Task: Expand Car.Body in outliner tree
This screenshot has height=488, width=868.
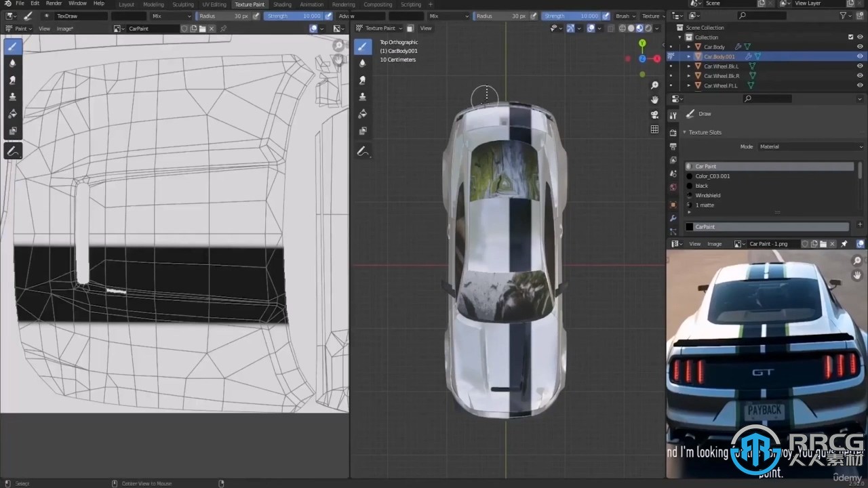Action: [x=690, y=47]
